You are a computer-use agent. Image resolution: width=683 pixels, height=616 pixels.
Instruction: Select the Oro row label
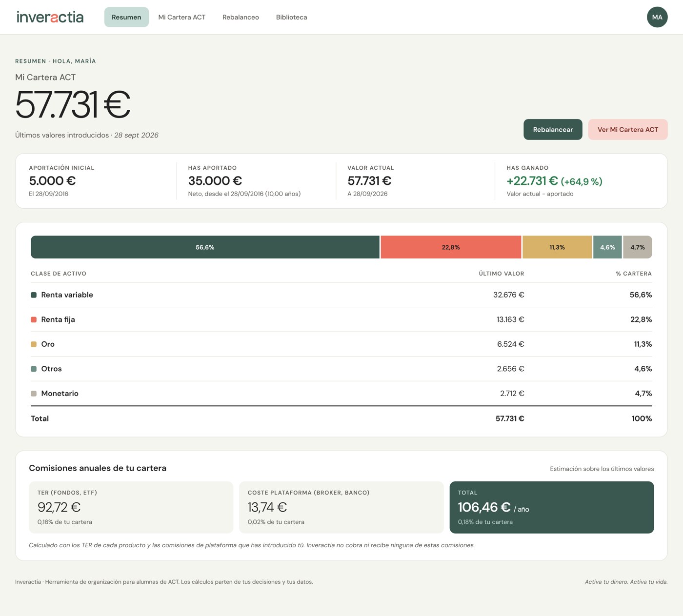click(48, 344)
